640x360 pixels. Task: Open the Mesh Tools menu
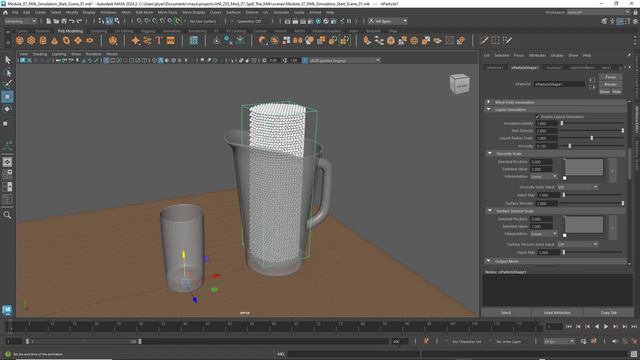pyautogui.click(x=167, y=12)
